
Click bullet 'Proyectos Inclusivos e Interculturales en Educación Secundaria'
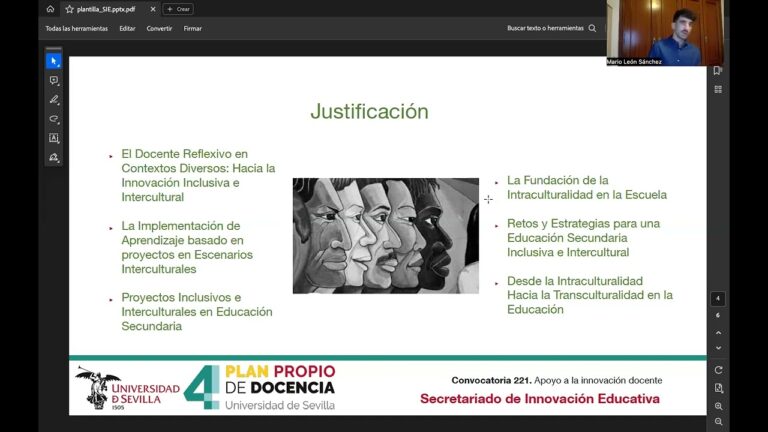[197, 312]
